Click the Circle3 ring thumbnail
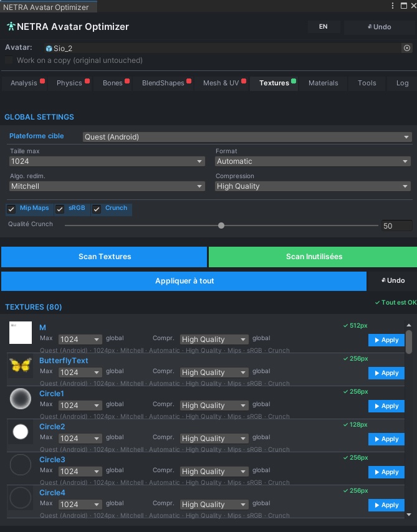Image resolution: width=417 pixels, height=532 pixels. click(21, 465)
